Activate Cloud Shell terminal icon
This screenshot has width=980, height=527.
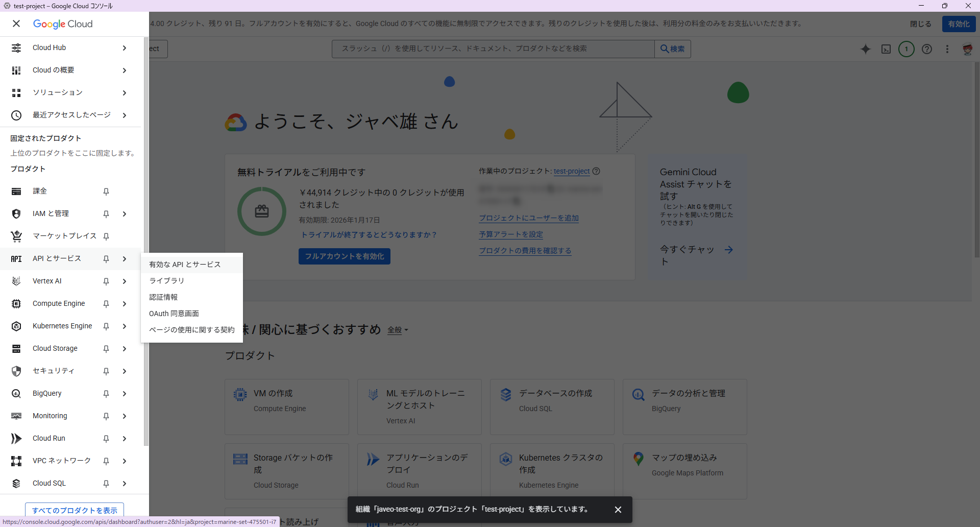886,49
